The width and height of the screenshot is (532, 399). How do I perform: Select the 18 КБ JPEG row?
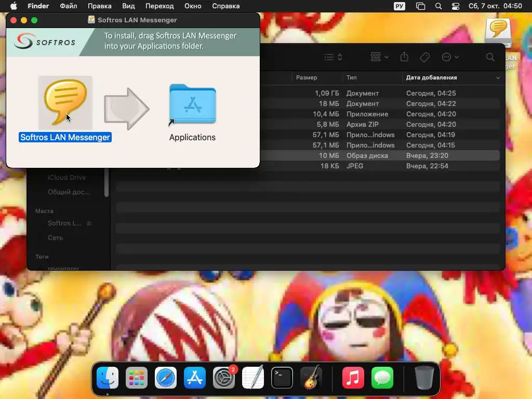[380, 166]
